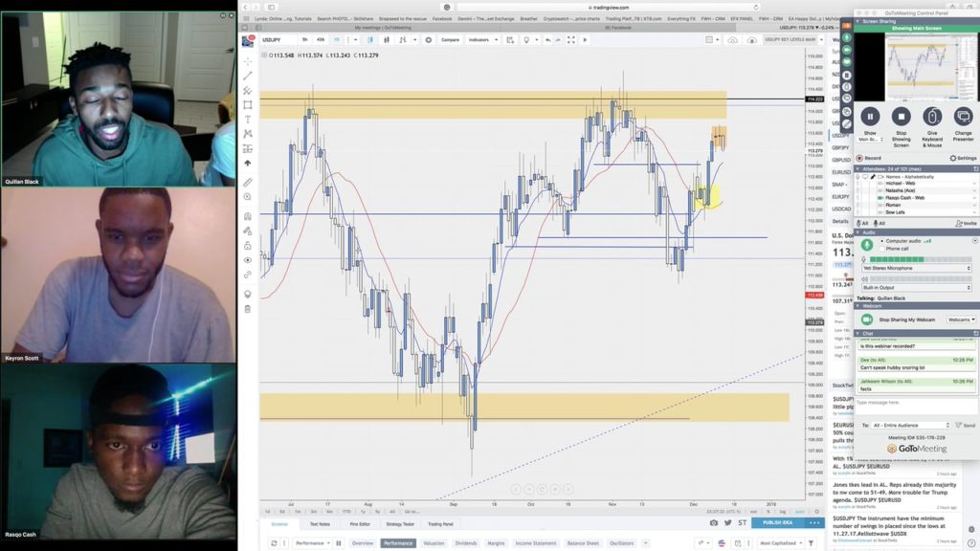
Task: Click Compare button in chart toolbar
Action: pyautogui.click(x=450, y=40)
